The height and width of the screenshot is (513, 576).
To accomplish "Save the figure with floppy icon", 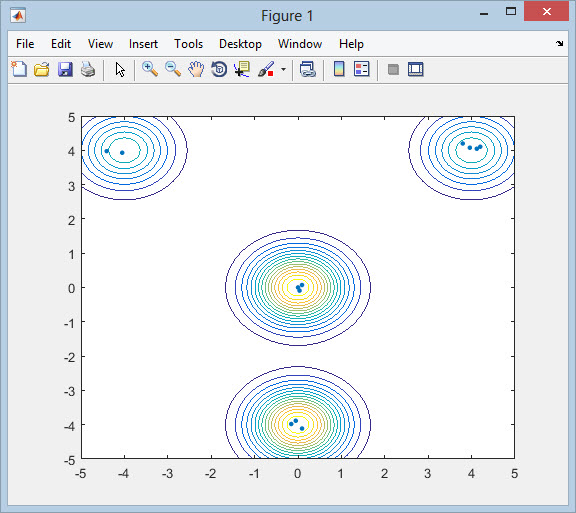I will [65, 69].
